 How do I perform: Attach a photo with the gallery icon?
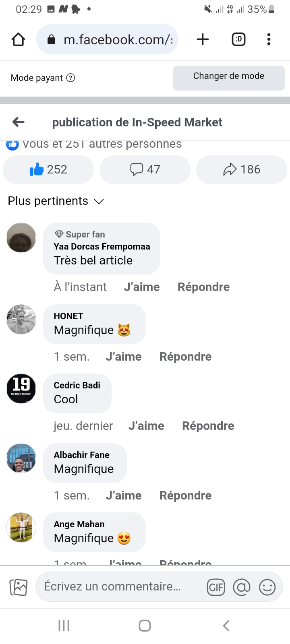click(19, 587)
